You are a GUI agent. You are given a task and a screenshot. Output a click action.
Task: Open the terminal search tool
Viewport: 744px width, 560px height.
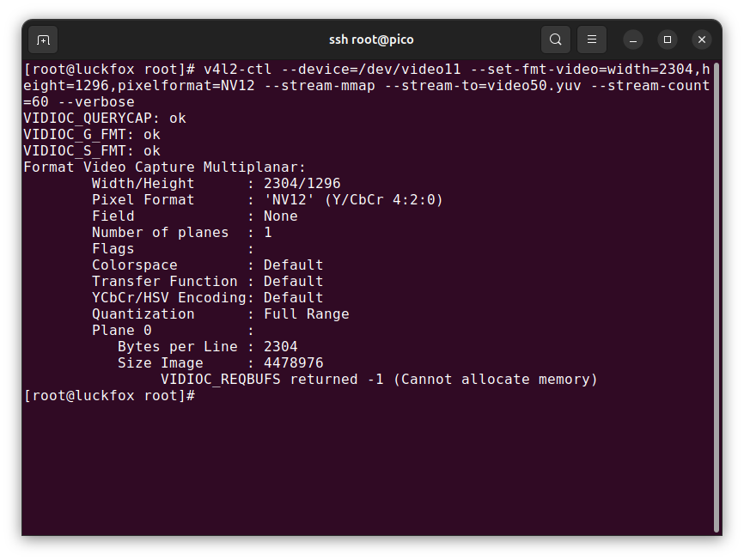556,40
